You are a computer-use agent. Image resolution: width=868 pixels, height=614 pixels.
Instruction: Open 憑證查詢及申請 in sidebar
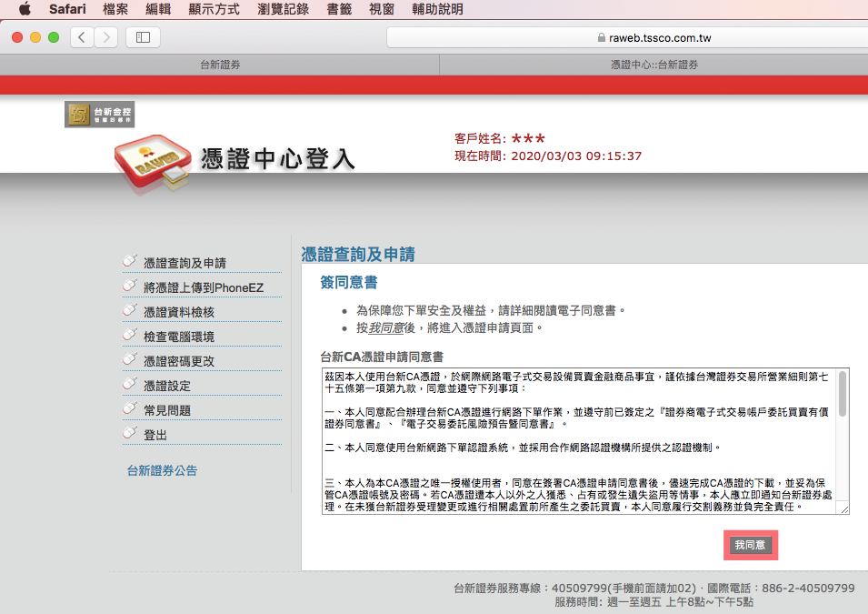[185, 263]
